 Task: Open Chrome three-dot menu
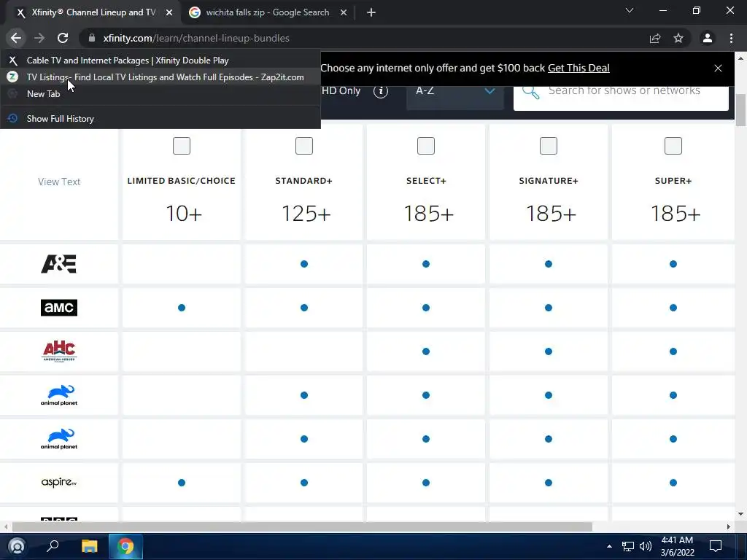(731, 38)
